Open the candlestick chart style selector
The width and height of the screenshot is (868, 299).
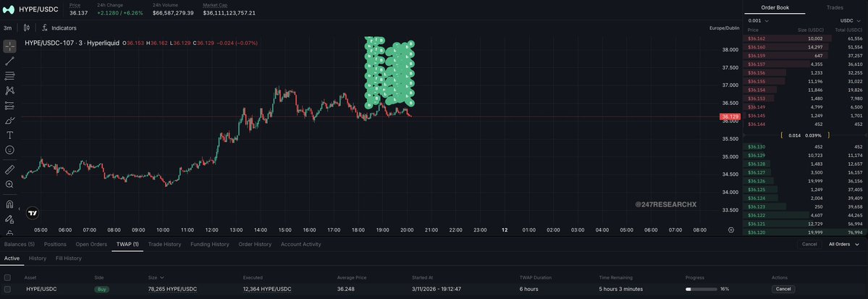(27, 28)
